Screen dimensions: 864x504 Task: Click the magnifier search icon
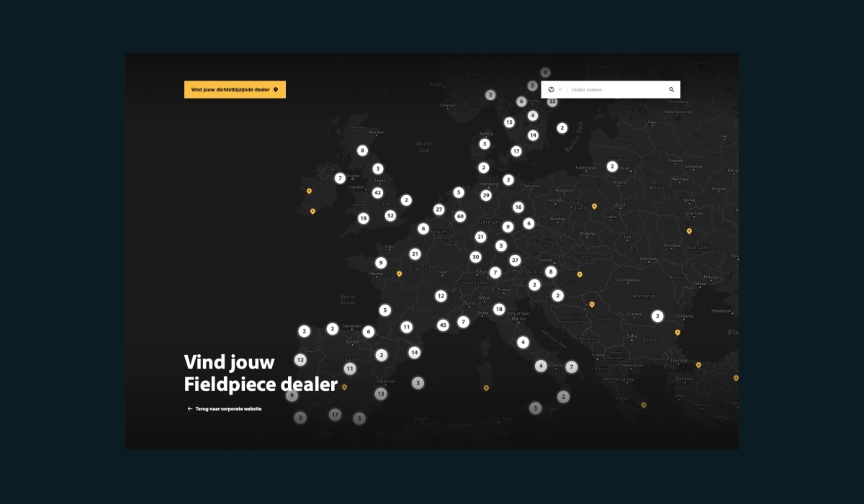click(x=672, y=90)
